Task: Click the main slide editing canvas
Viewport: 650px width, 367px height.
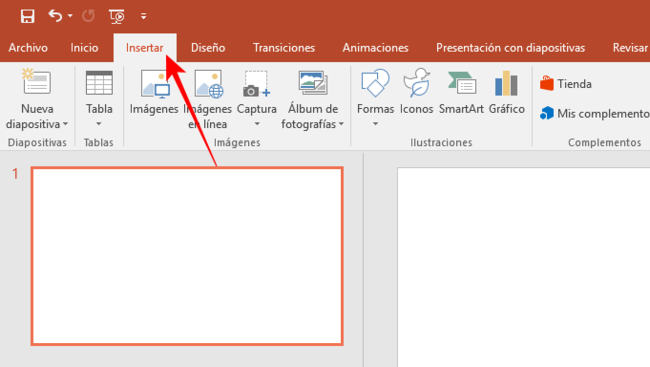Action: tap(524, 267)
